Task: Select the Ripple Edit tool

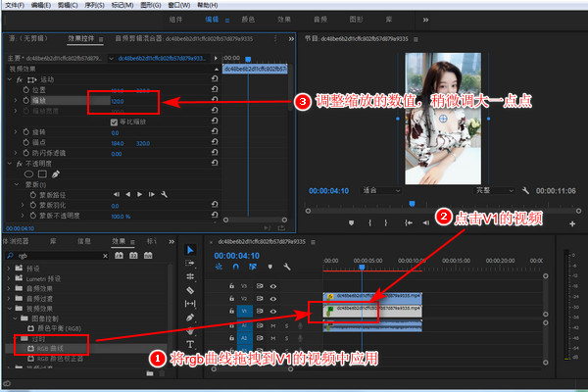Action: pos(190,276)
